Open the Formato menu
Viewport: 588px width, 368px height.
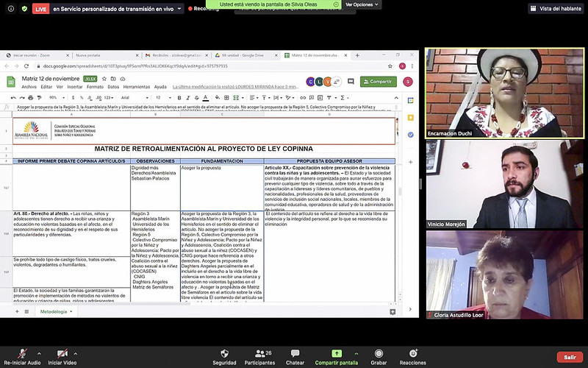point(95,87)
